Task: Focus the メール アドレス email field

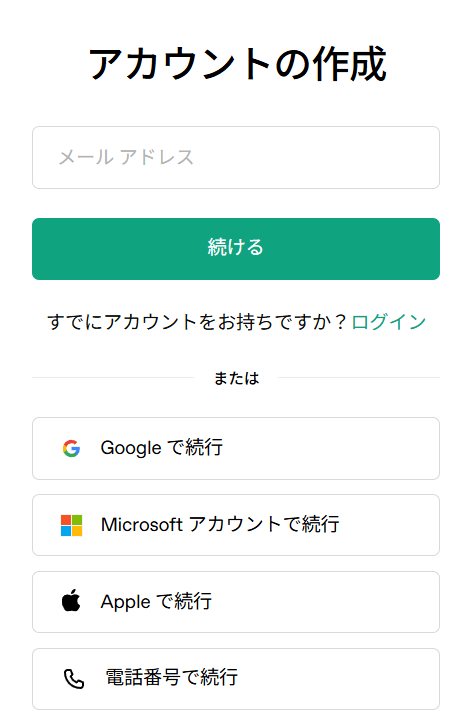Action: (236, 157)
